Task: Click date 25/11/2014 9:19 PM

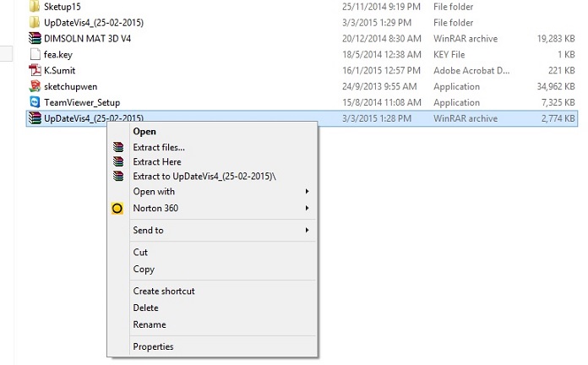Action: (381, 7)
